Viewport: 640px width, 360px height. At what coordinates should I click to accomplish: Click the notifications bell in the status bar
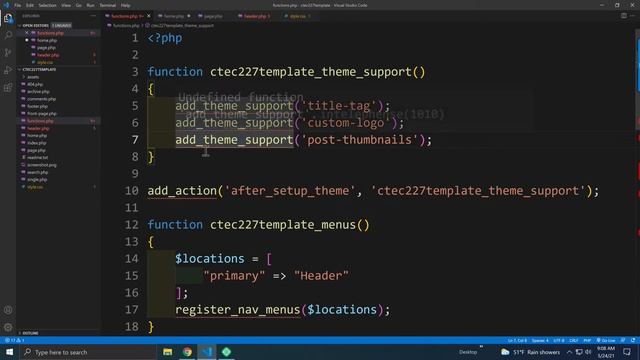pyautogui.click(x=633, y=340)
